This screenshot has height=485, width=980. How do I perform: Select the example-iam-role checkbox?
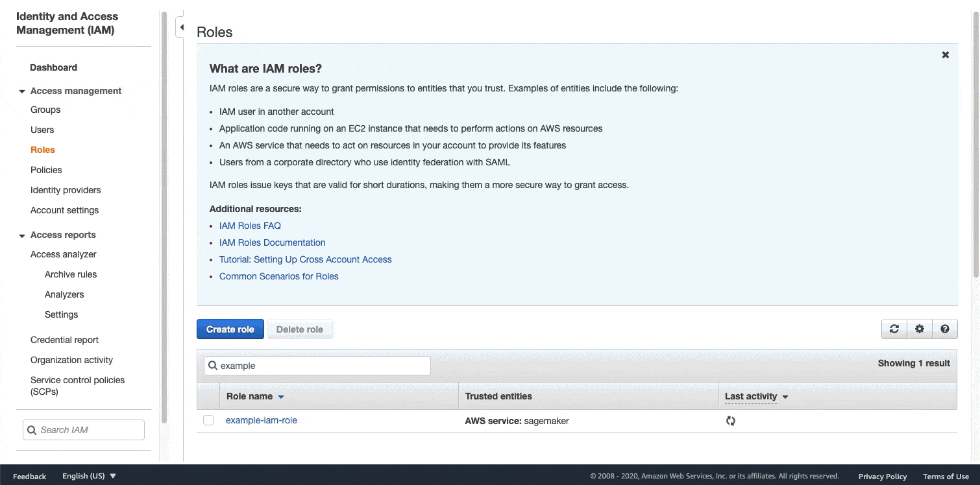click(x=208, y=420)
